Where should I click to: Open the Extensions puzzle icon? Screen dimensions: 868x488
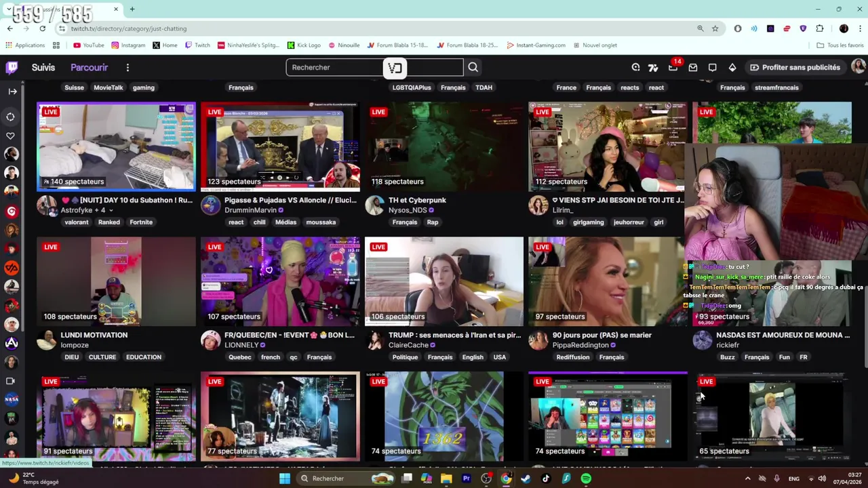(x=819, y=28)
